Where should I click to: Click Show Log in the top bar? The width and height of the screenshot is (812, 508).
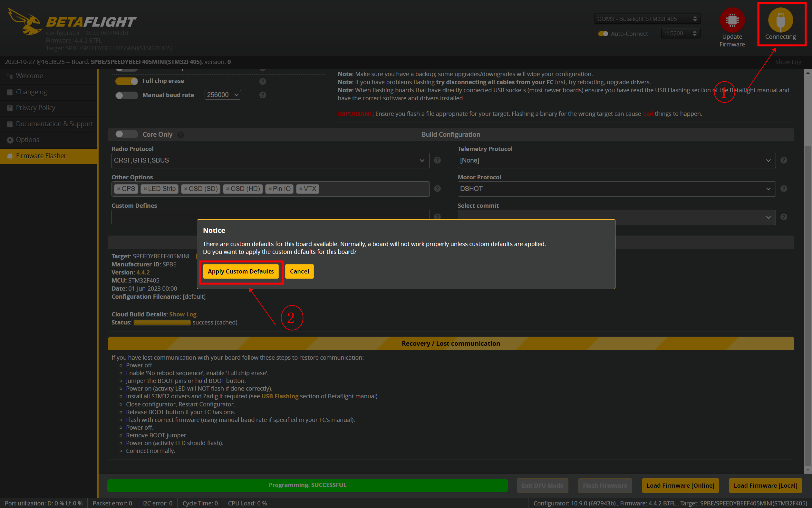point(788,62)
